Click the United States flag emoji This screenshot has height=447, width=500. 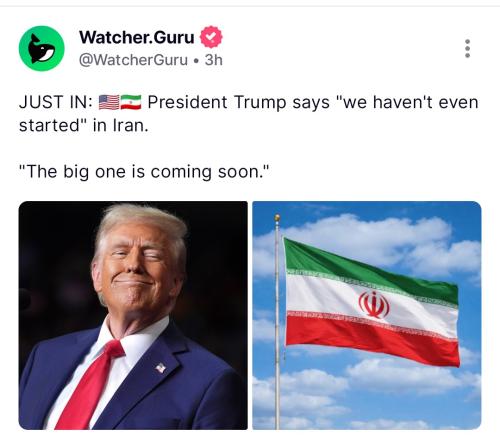(109, 102)
